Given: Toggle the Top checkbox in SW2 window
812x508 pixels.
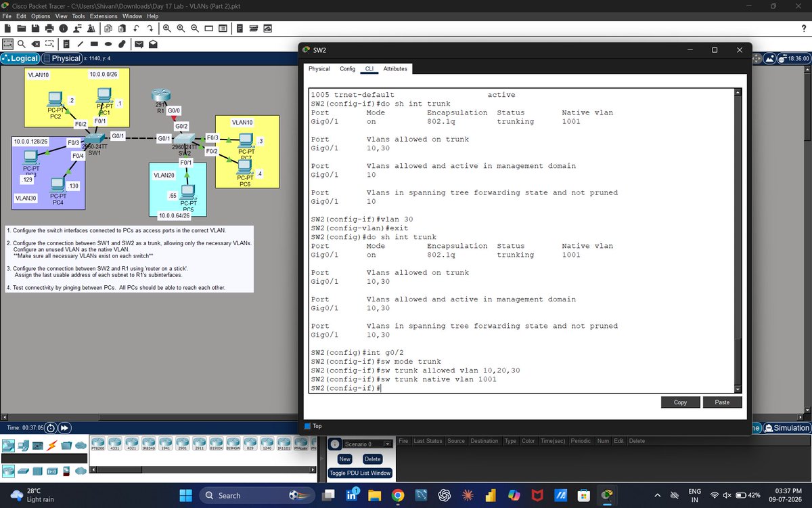Looking at the screenshot, I should [308, 426].
